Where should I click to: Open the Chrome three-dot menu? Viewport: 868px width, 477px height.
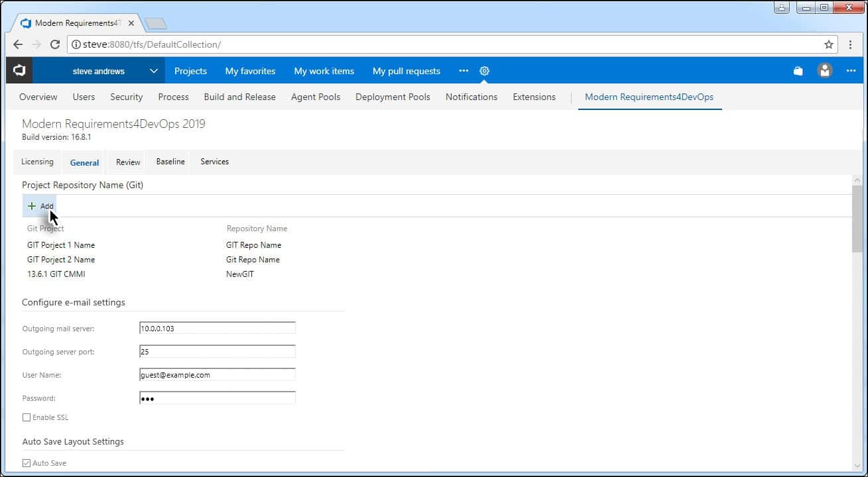point(851,44)
